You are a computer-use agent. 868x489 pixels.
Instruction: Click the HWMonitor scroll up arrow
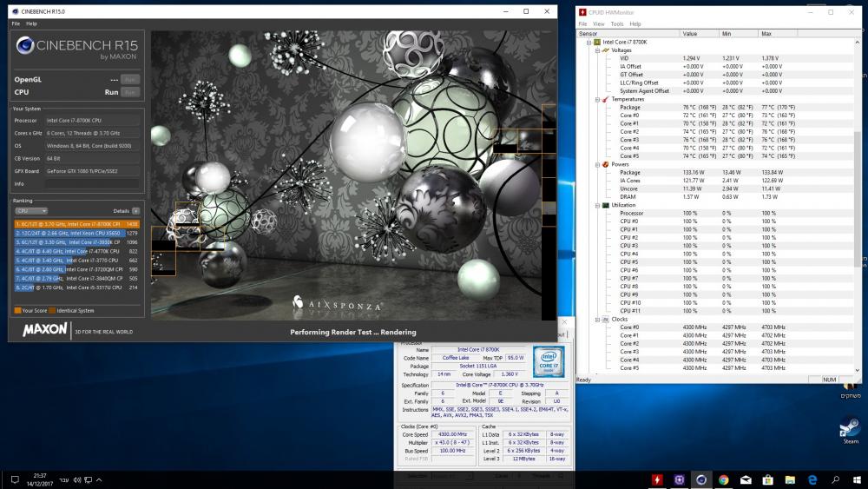(x=858, y=42)
